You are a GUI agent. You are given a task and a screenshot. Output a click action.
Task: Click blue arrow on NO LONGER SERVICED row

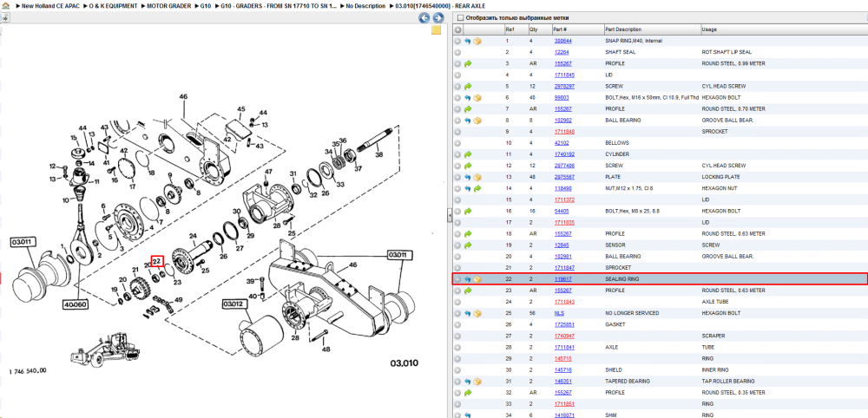[x=468, y=313]
